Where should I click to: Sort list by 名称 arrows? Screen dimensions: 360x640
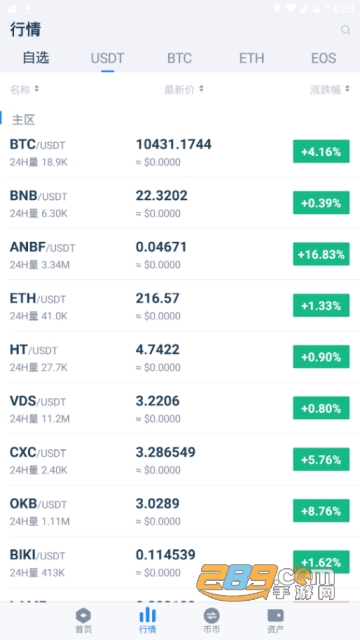[x=37, y=89]
